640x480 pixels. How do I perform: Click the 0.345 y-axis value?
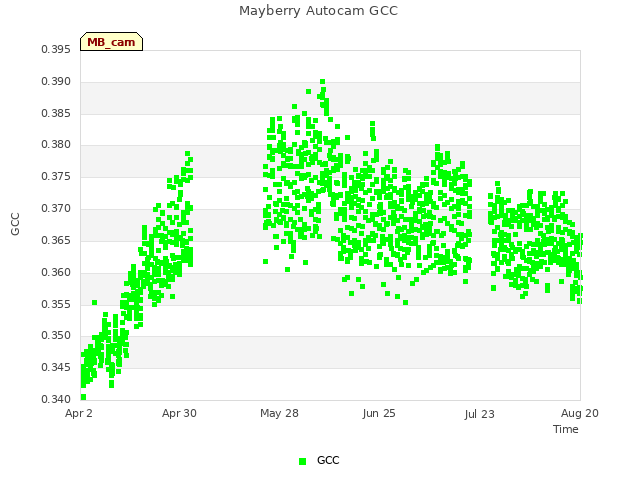56,367
